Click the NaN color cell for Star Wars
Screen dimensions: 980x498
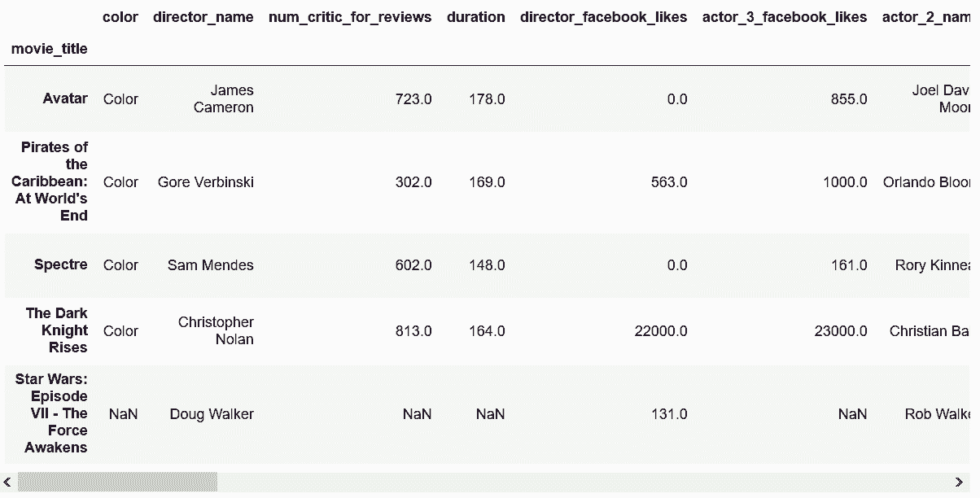pyautogui.click(x=123, y=414)
